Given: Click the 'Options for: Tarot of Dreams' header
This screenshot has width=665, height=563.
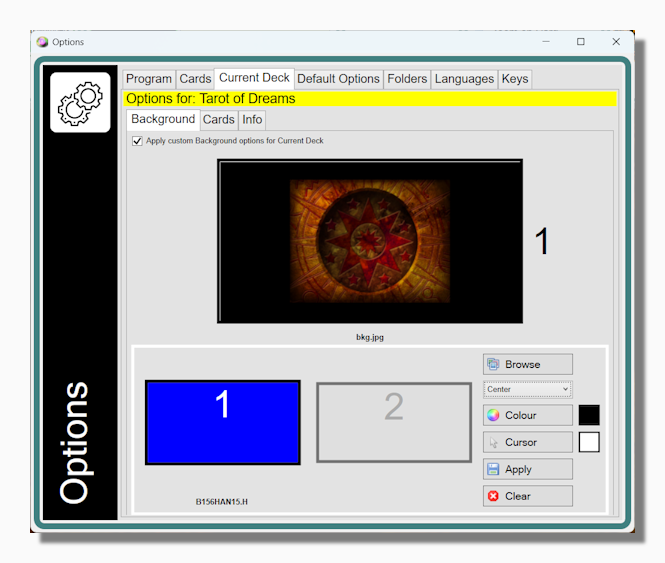Looking at the screenshot, I should point(370,98).
